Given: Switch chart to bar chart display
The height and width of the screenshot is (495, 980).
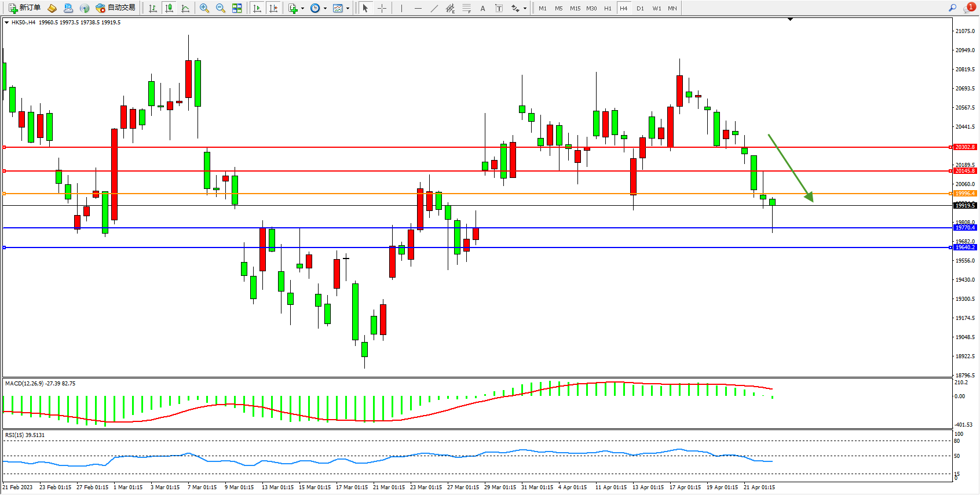Looking at the screenshot, I should 153,8.
